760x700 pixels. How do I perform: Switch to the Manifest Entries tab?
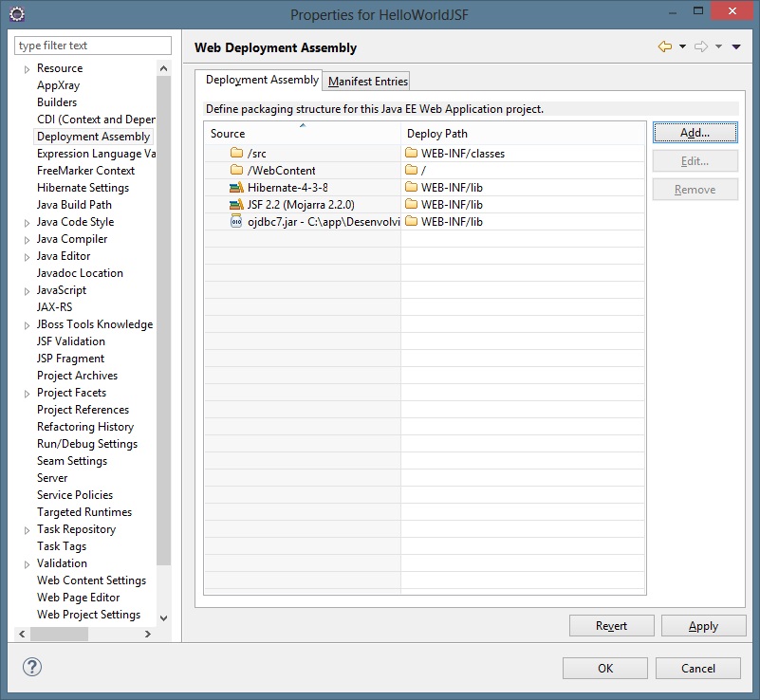[x=367, y=82]
